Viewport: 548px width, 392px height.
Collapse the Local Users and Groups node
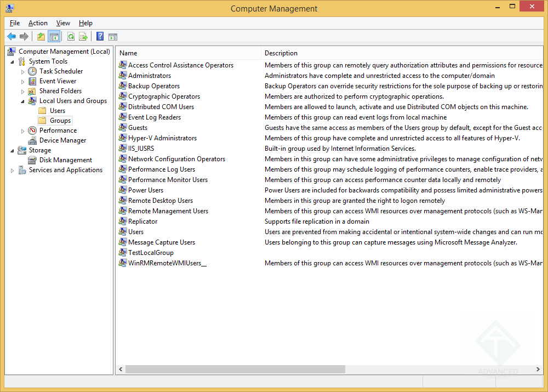[x=22, y=101]
